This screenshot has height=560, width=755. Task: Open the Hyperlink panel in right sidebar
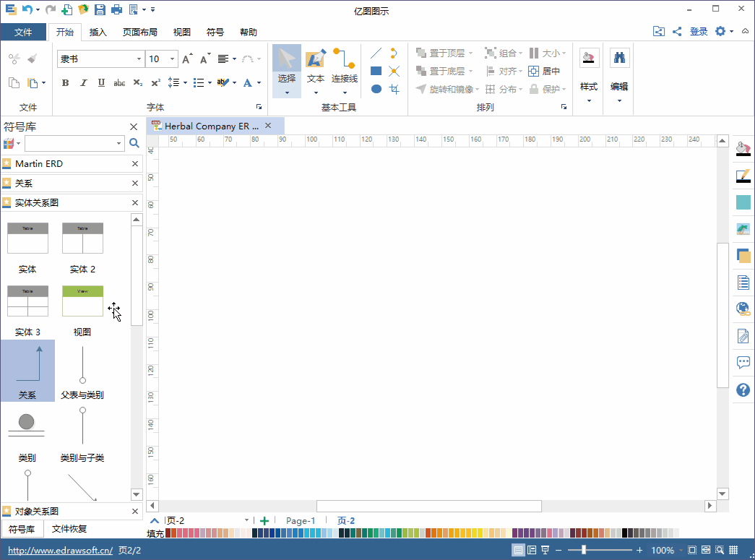click(x=743, y=309)
